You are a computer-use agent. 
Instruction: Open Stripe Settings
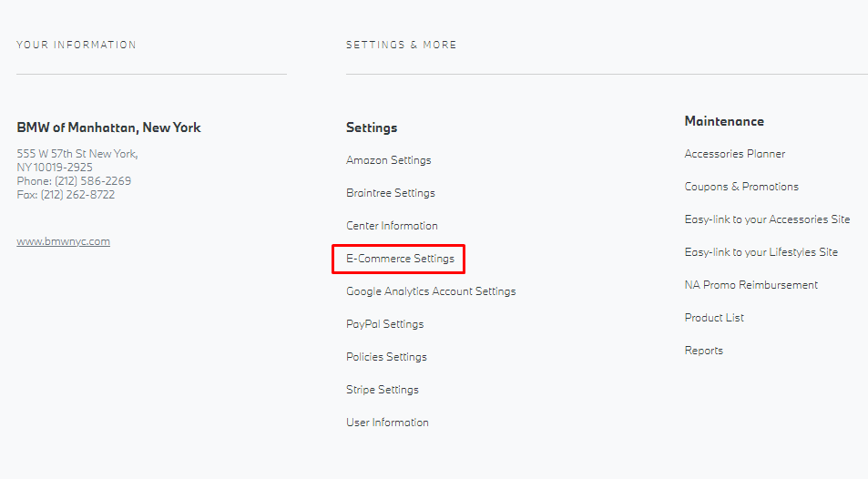[x=383, y=389]
